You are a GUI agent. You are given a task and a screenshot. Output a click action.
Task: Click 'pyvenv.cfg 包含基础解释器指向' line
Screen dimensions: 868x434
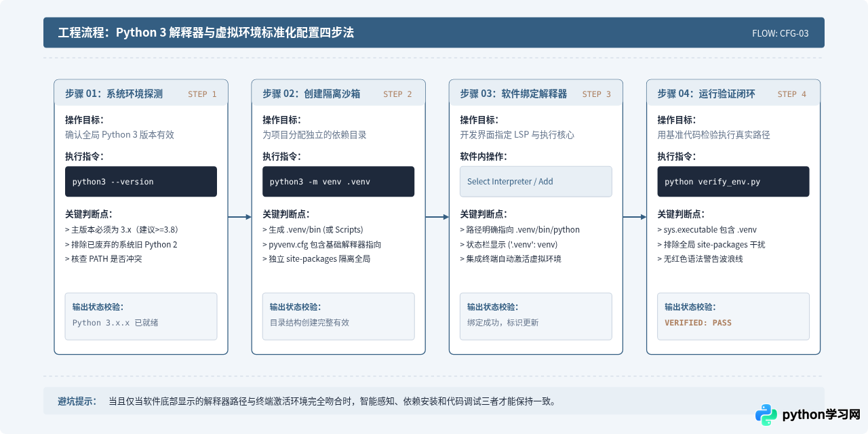pos(321,244)
